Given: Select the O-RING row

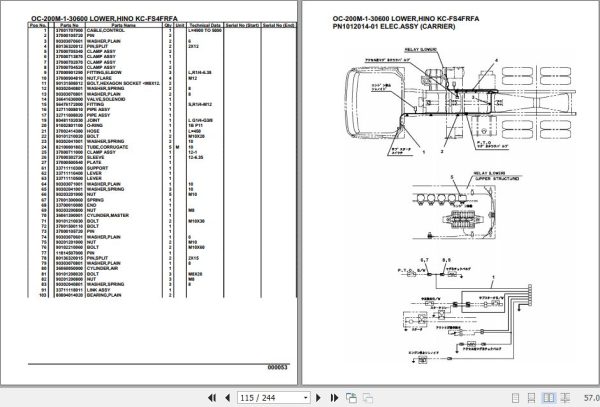Looking at the screenshot, I should (162, 125).
